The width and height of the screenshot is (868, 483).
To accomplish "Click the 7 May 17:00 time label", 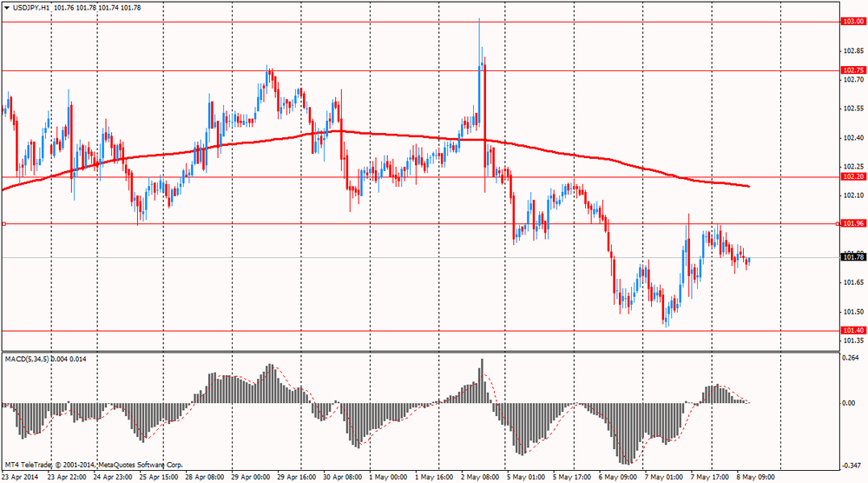I will click(x=710, y=477).
